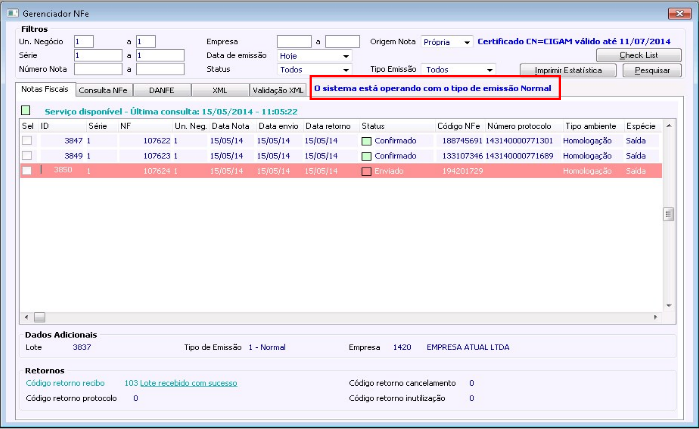Click the vertical scrollbar thumb

click(x=668, y=214)
